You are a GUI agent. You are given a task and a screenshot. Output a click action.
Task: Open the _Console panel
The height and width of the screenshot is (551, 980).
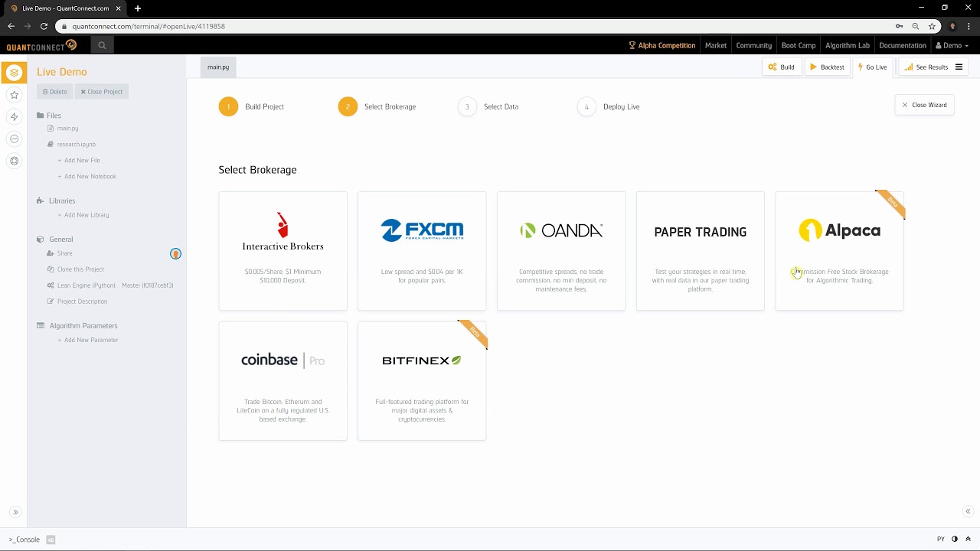24,540
